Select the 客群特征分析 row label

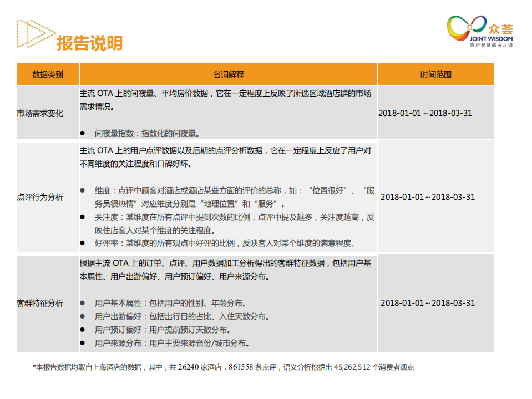pos(42,304)
